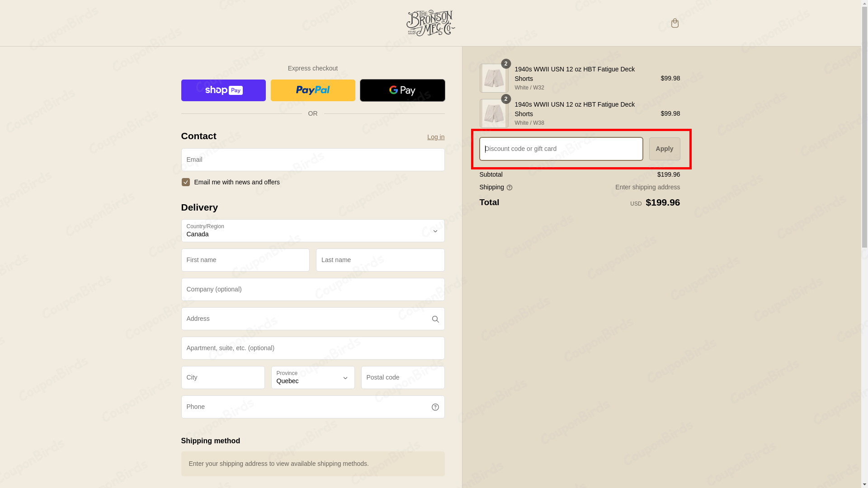Click the shipping info question icon
This screenshot has height=488, width=868.
(509, 188)
